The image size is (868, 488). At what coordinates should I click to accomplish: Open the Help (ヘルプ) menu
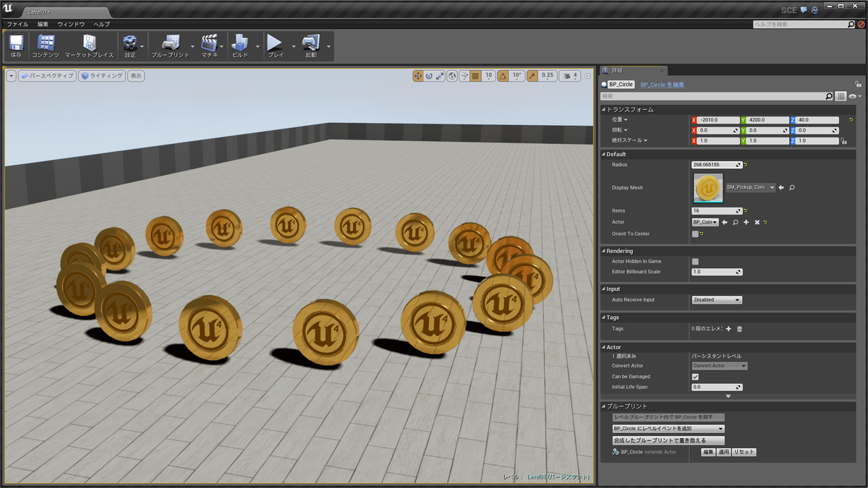[102, 24]
